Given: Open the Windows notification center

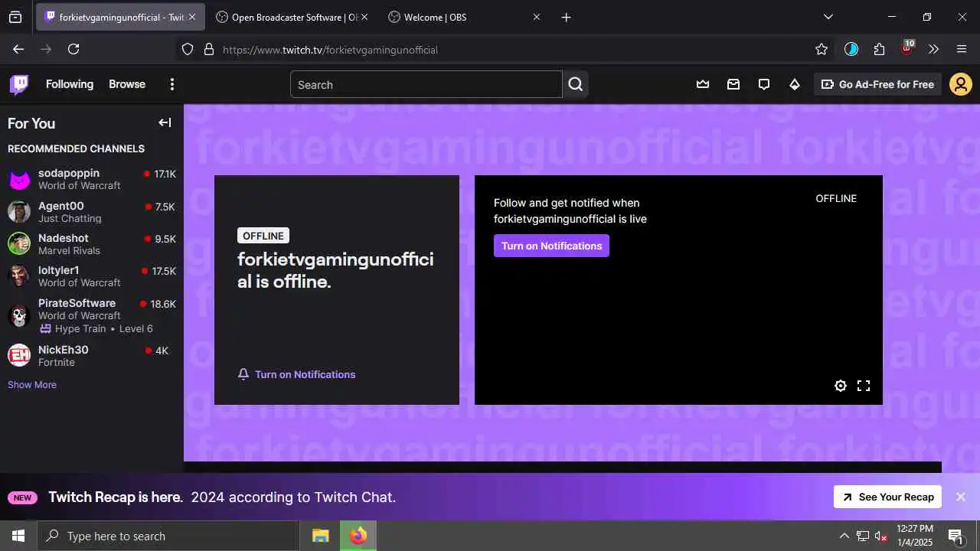Looking at the screenshot, I should [955, 536].
